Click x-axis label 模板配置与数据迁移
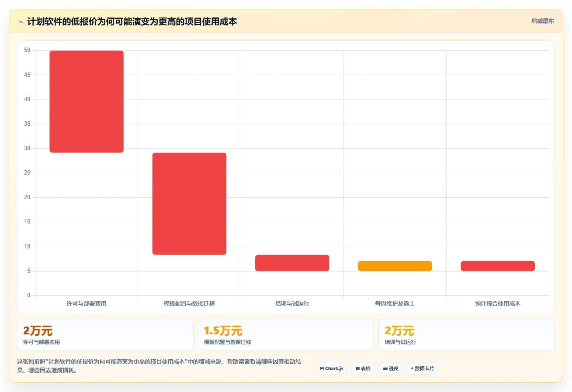Screen dimensions: 572x392 [189, 303]
